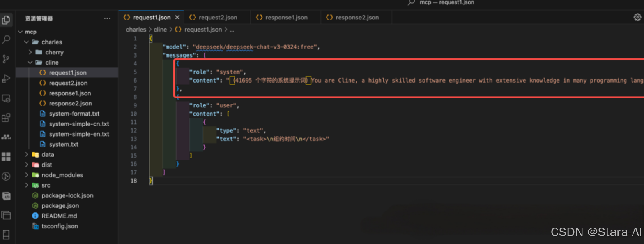Click the search magnifier in the title bar
Viewport: 644px width, 244px height.
[x=411, y=2]
